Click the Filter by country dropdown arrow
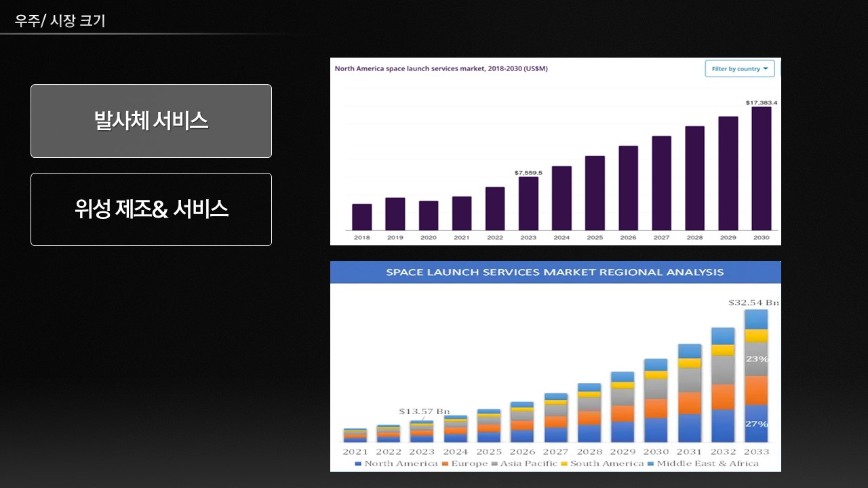The height and width of the screenshot is (488, 868). point(766,68)
